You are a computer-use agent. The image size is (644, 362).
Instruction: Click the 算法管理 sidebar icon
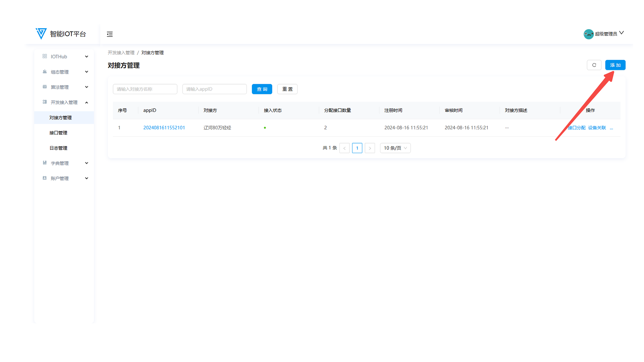tap(45, 87)
